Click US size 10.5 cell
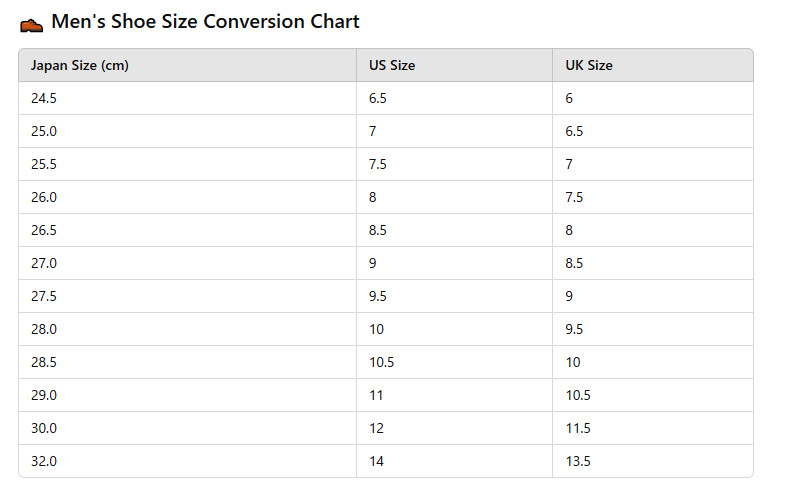788x496 pixels. point(454,362)
